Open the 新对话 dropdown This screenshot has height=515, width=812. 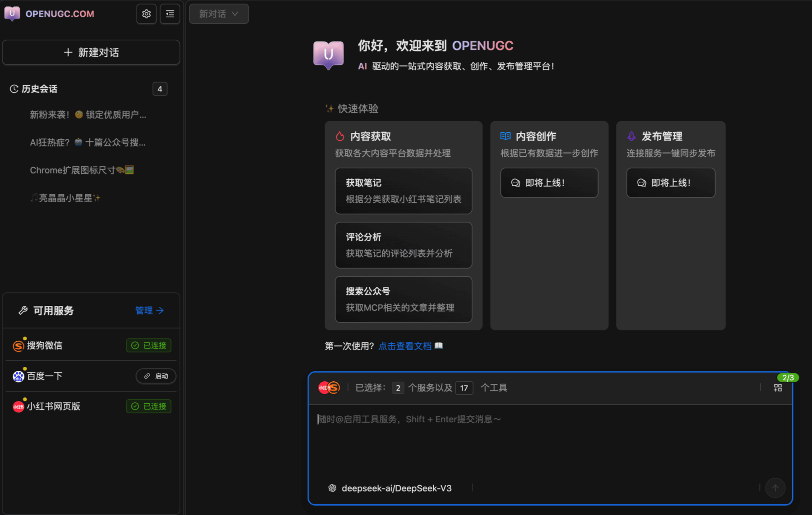(219, 14)
